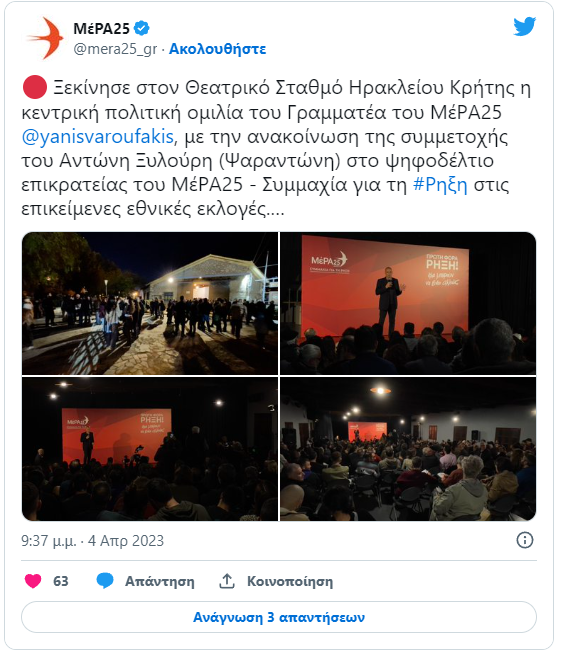
Task: Open the tweet info icon
Action: point(525,540)
